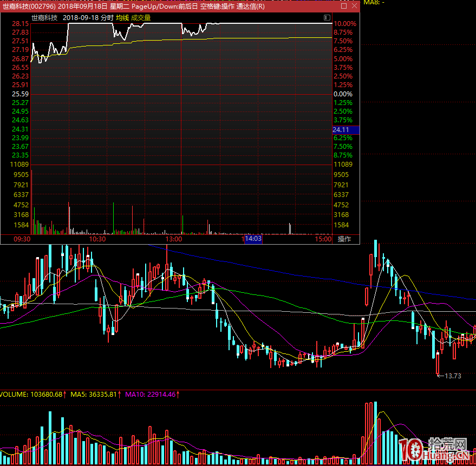The height and width of the screenshot is (466, 476).
Task: Select the "MA5: 36335.81" readout
Action: click(x=94, y=395)
